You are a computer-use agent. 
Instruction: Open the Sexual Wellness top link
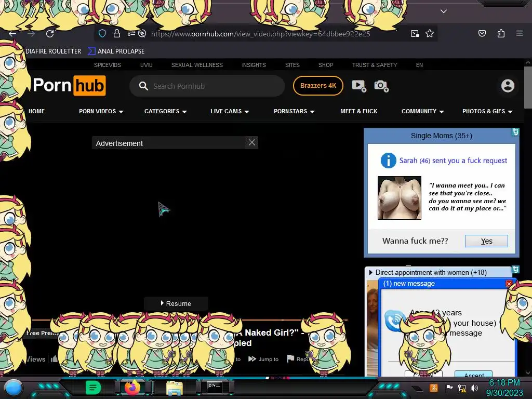197,65
